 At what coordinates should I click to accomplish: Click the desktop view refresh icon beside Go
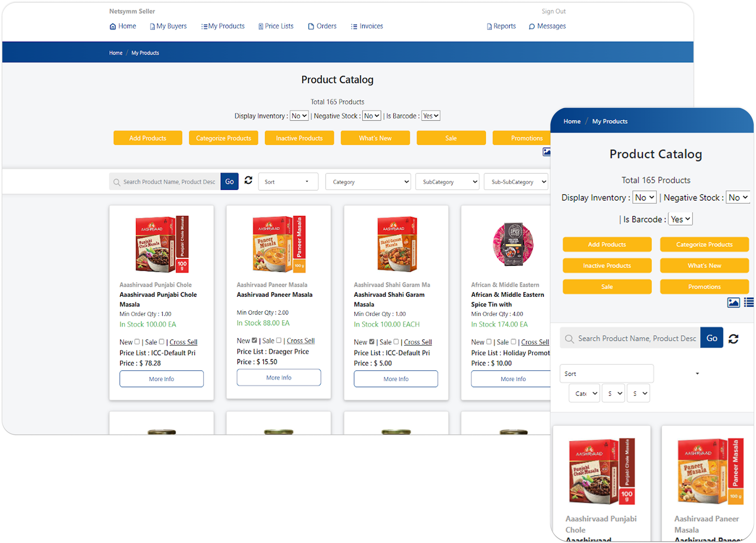248,180
